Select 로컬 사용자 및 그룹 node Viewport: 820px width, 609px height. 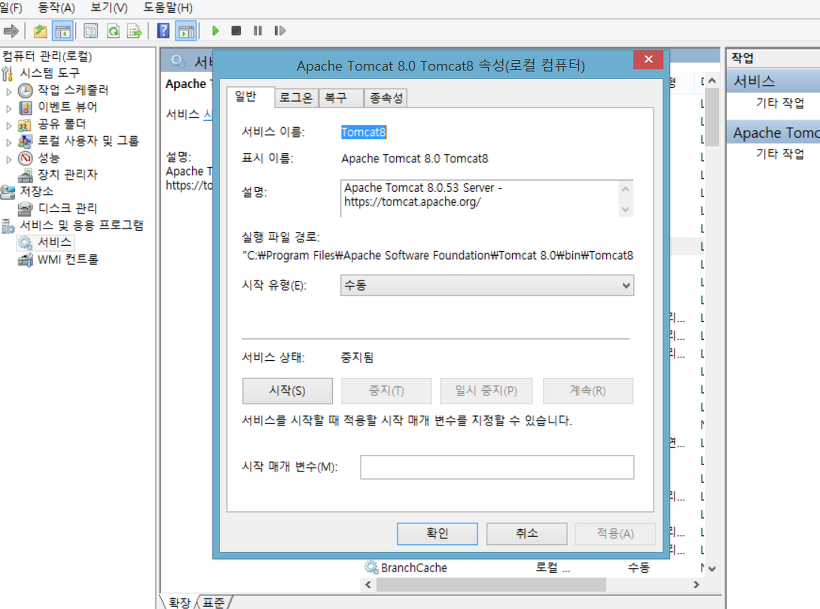[88, 141]
